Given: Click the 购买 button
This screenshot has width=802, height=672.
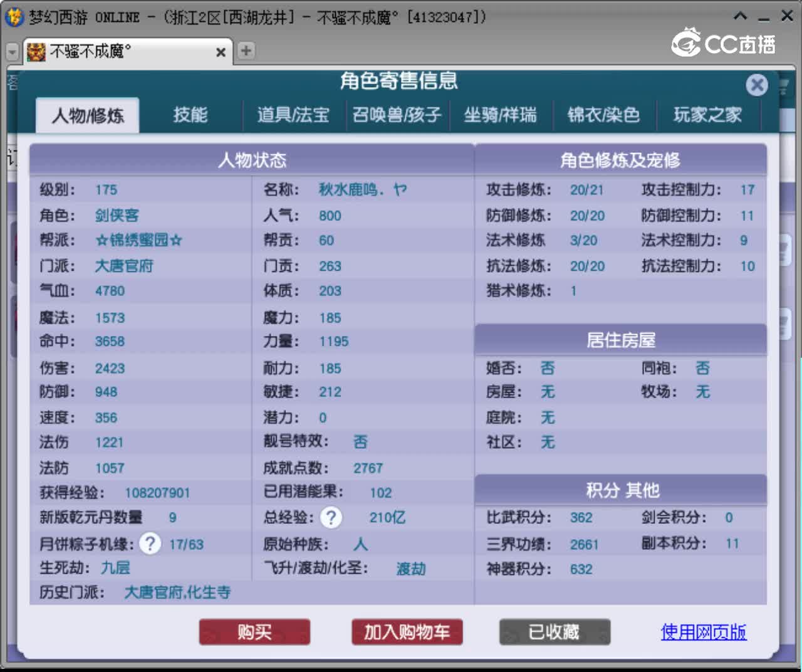Looking at the screenshot, I should 254,632.
